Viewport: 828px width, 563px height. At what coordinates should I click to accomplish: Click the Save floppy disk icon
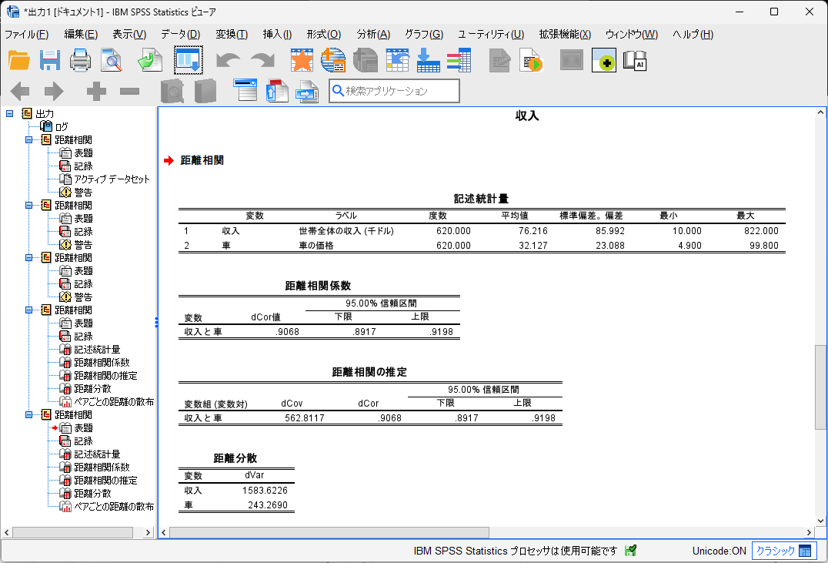click(x=50, y=61)
